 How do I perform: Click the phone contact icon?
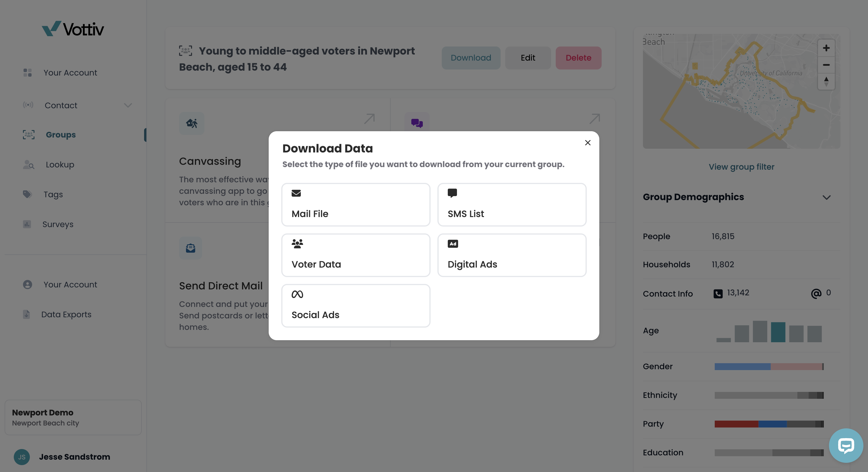pyautogui.click(x=718, y=294)
